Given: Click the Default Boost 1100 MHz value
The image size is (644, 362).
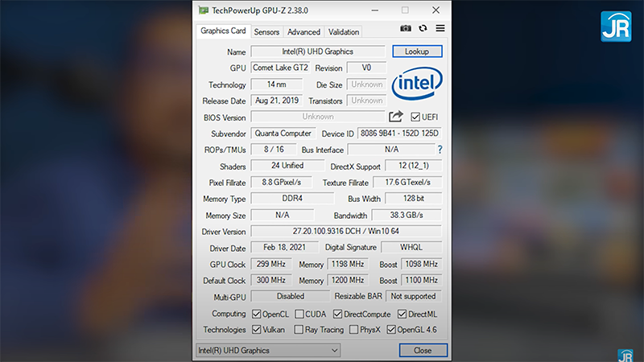Looking at the screenshot, I should click(x=421, y=280).
